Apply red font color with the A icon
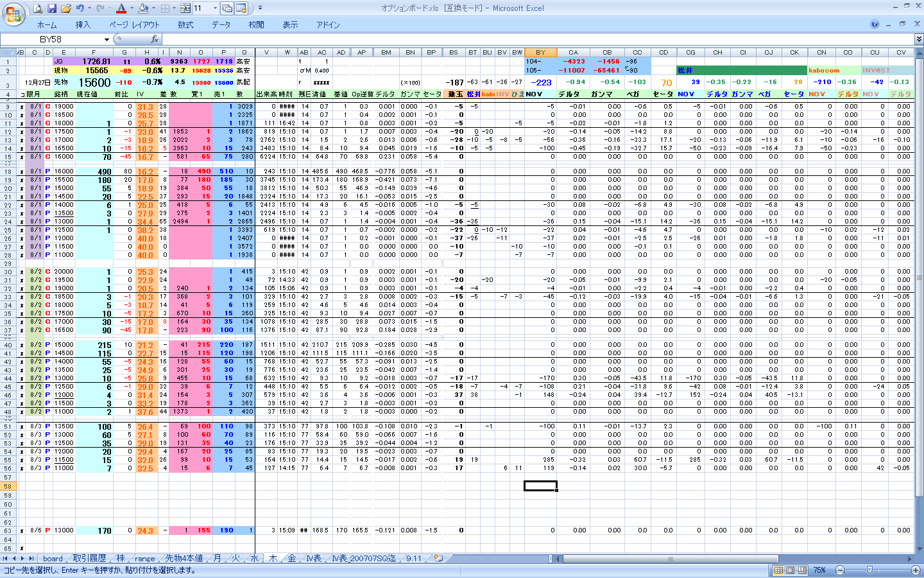This screenshot has height=578, width=924. [x=121, y=8]
